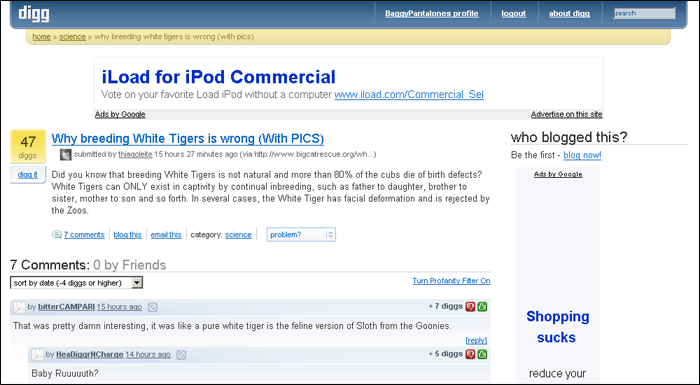Digg HeaDiggrNCharge's comment with green thumb icon
This screenshot has height=385, width=700.
[x=482, y=354]
